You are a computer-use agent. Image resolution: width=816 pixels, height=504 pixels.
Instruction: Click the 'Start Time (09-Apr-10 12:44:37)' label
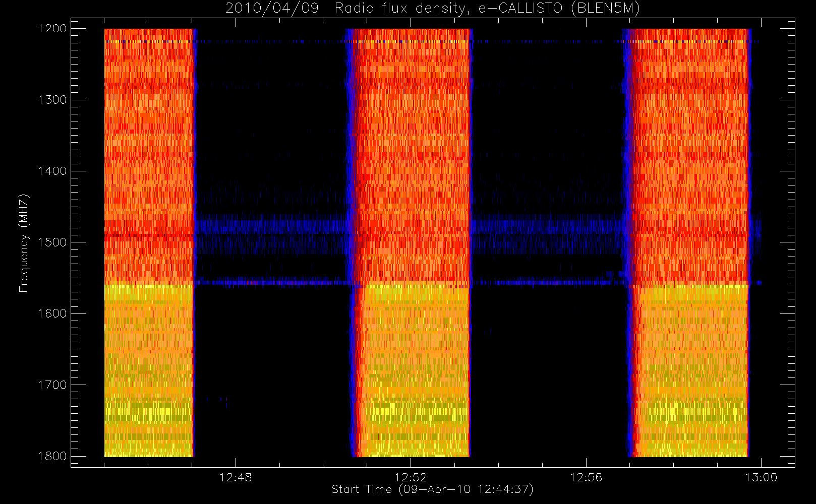[x=432, y=489]
